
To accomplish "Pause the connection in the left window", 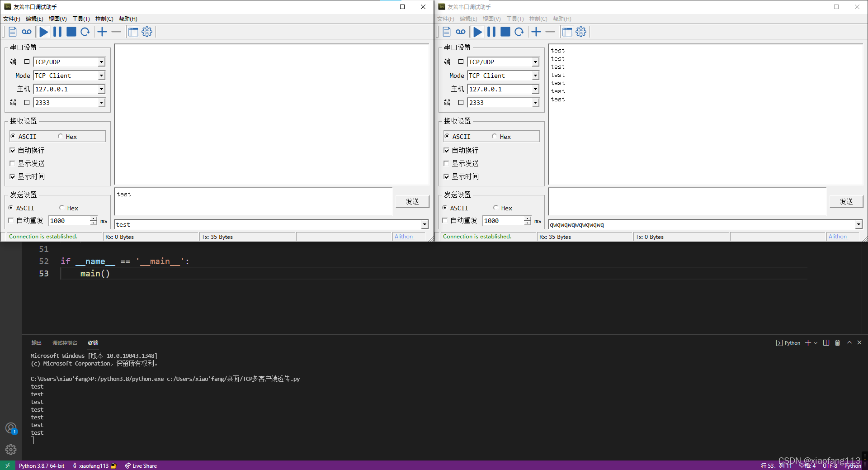I will coord(57,32).
